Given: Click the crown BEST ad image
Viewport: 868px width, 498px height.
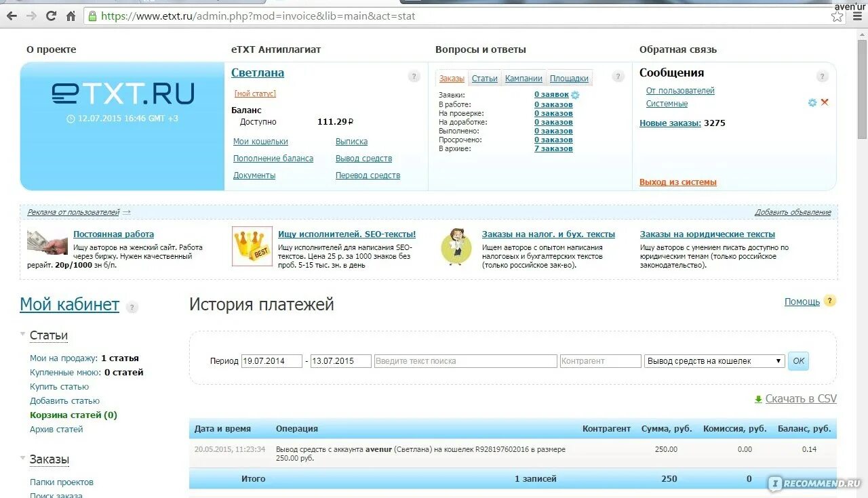Looking at the screenshot, I should click(x=252, y=246).
